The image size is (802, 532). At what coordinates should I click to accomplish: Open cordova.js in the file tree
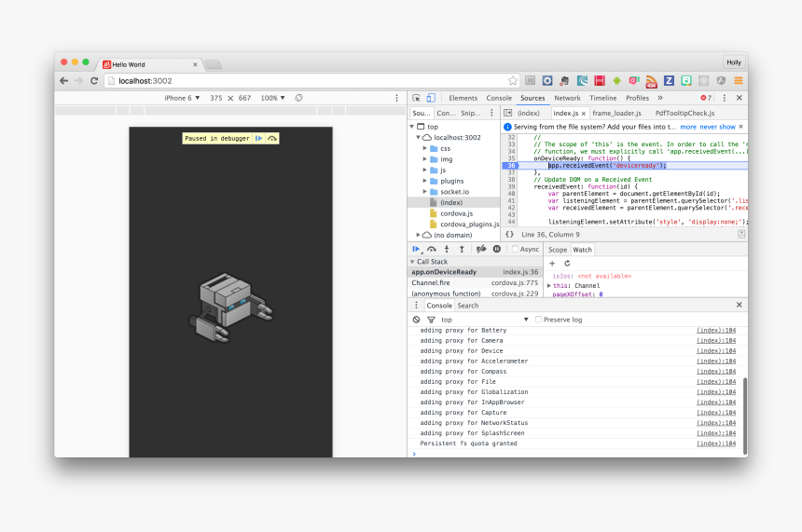[x=457, y=213]
